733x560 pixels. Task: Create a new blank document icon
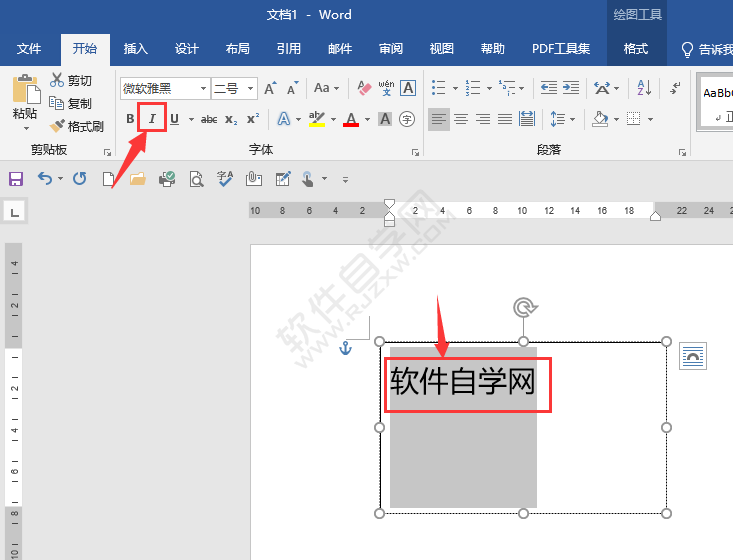click(108, 179)
